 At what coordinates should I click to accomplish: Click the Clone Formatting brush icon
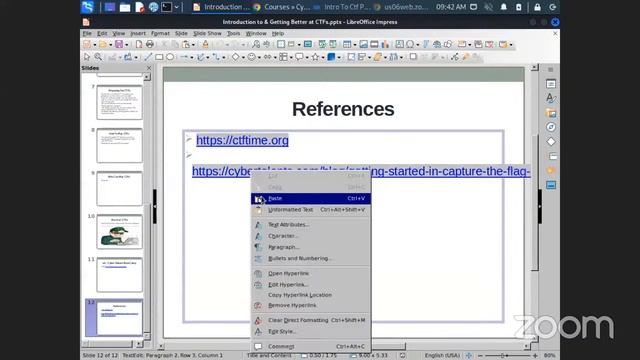pyautogui.click(x=205, y=44)
